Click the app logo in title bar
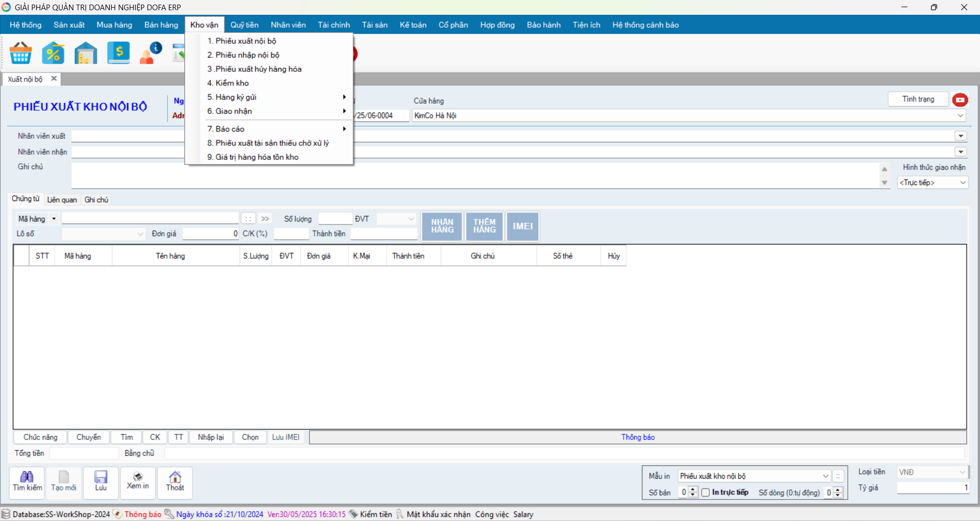Image resolution: width=980 pixels, height=521 pixels. coord(6,7)
